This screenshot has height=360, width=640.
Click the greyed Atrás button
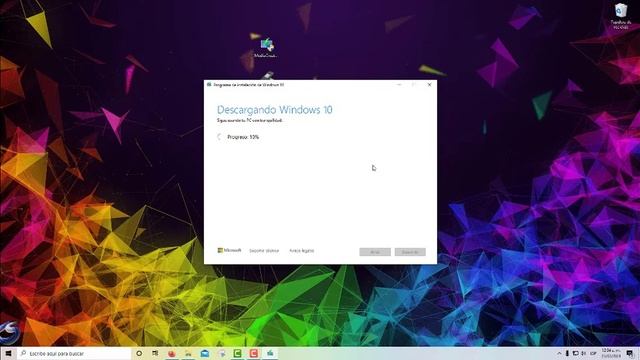(375, 252)
